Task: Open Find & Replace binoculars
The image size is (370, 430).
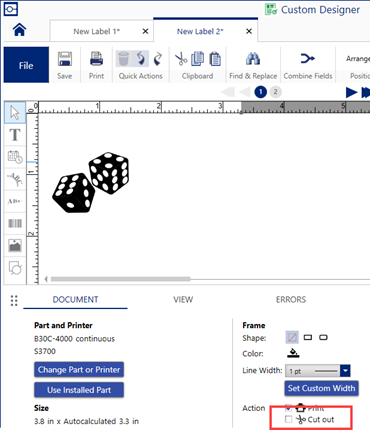Action: pyautogui.click(x=253, y=59)
